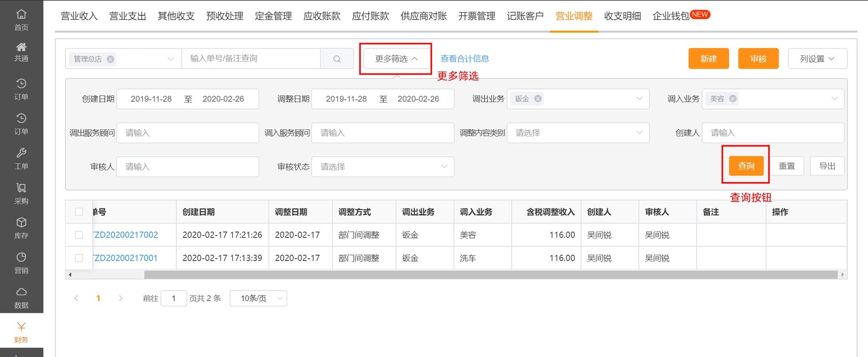Remove 美容 tag from 调入业务
Screen dimensions: 868x357
[x=733, y=99]
